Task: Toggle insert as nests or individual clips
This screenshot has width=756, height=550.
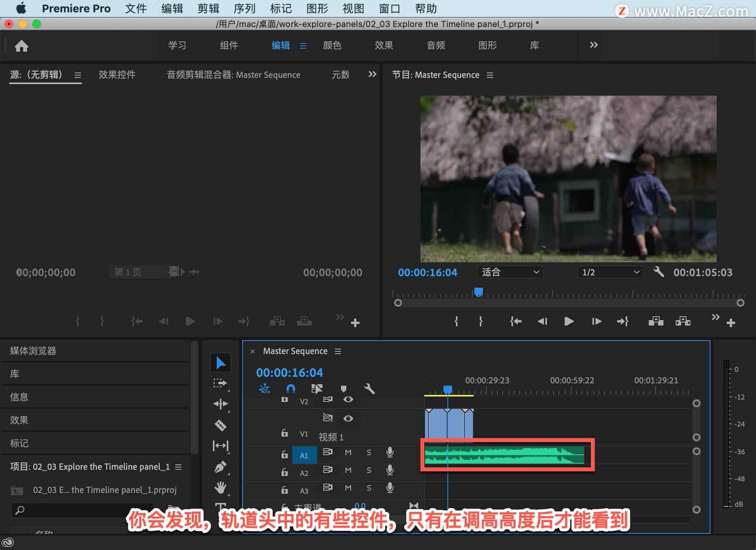Action: [264, 389]
